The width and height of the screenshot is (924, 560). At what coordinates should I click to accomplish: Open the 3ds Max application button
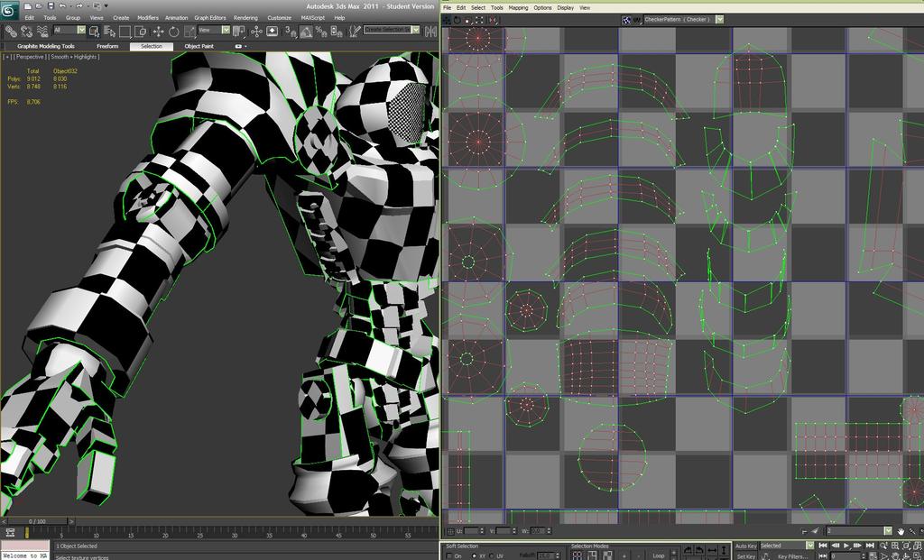(10, 12)
